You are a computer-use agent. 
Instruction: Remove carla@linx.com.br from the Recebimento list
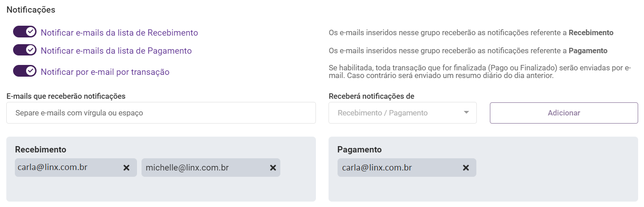pyautogui.click(x=127, y=168)
